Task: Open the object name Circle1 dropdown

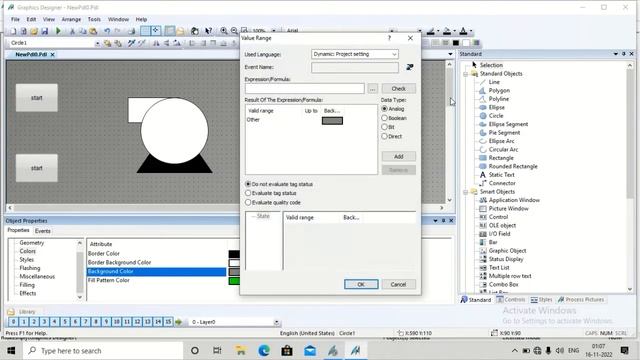Action: (x=97, y=43)
